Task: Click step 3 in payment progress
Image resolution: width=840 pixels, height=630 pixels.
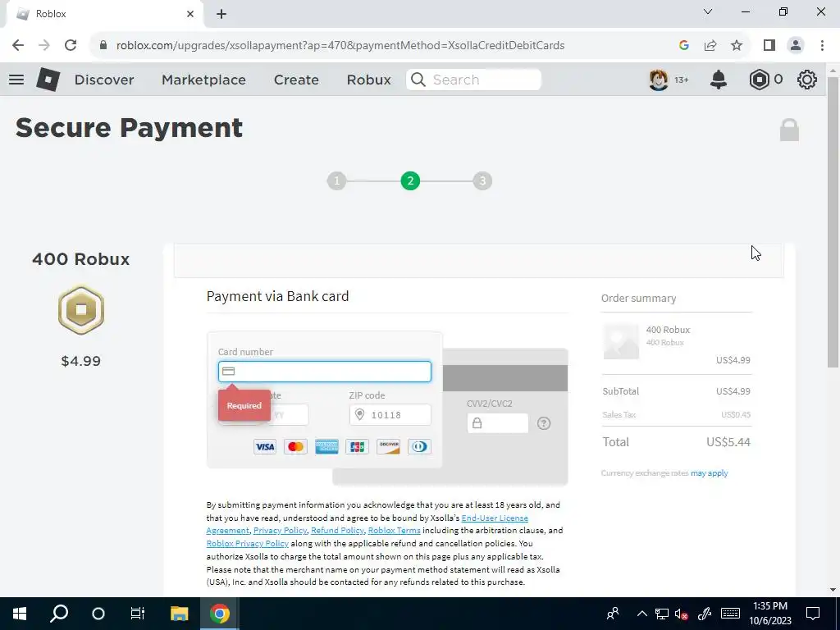Action: coord(482,181)
